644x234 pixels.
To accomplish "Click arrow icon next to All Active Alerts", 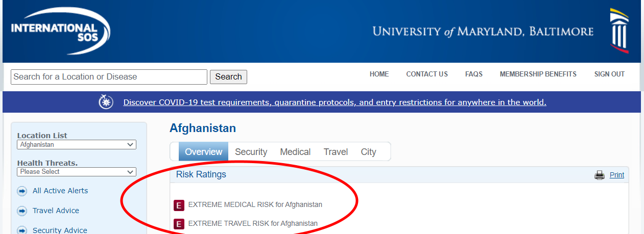I will pos(22,191).
